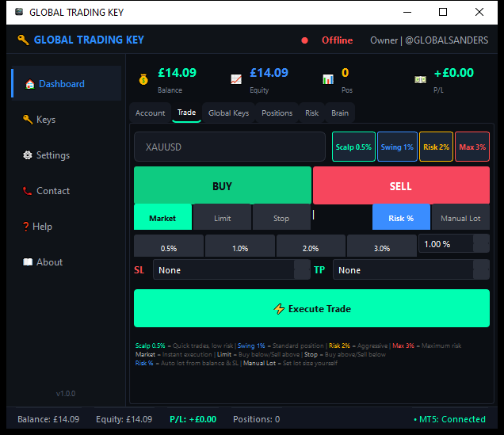Click the Keys key icon in sidebar
Screen dimensions: 504x435
[28, 120]
